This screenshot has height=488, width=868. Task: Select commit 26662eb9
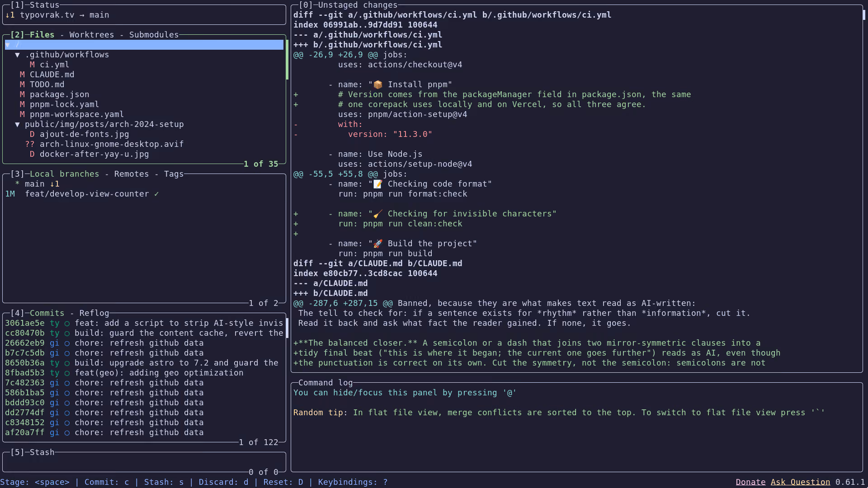[144, 343]
